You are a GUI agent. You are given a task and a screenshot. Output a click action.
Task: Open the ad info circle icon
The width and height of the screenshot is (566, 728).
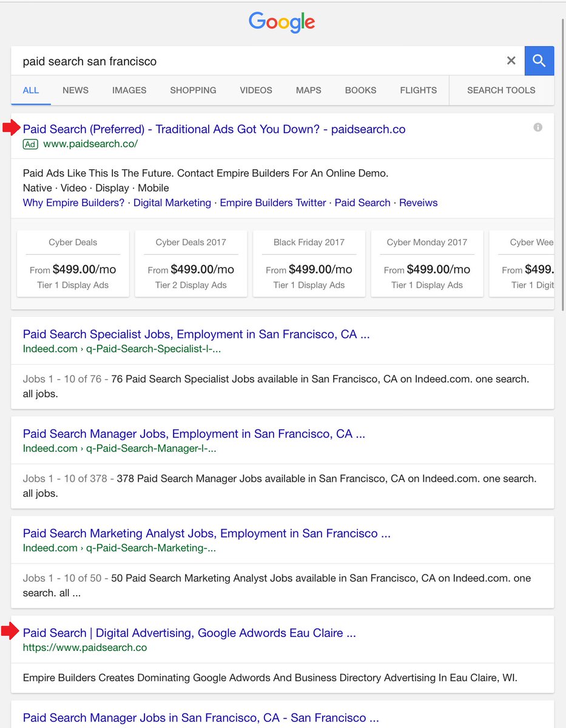click(x=537, y=127)
